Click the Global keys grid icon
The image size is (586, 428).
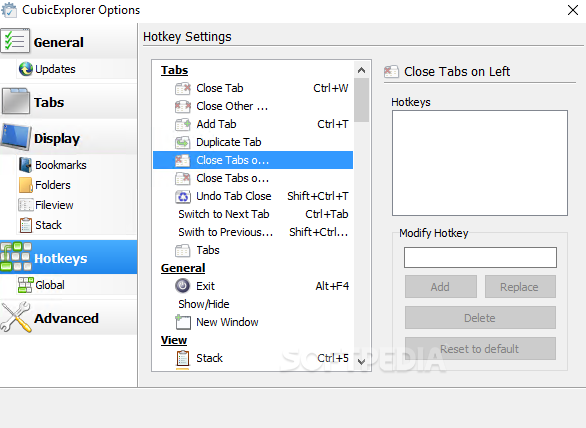point(25,285)
